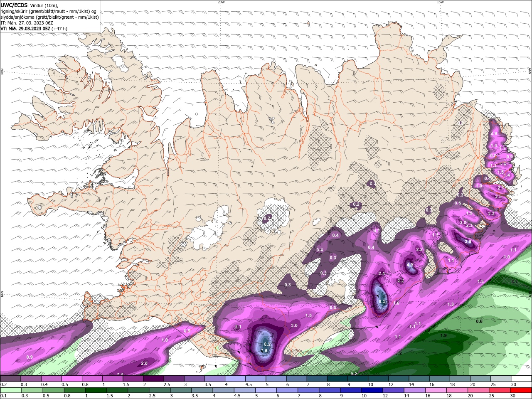Pick the dark mauve 0.2 snow legend swatch
Screen dimensions: 532x399
(10, 379)
